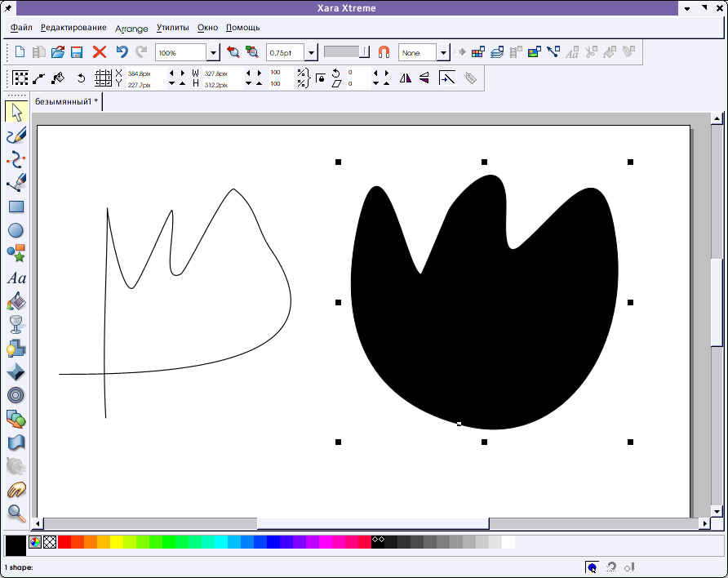The width and height of the screenshot is (728, 578).
Task: Select the Rectangle tool
Action: [16, 207]
